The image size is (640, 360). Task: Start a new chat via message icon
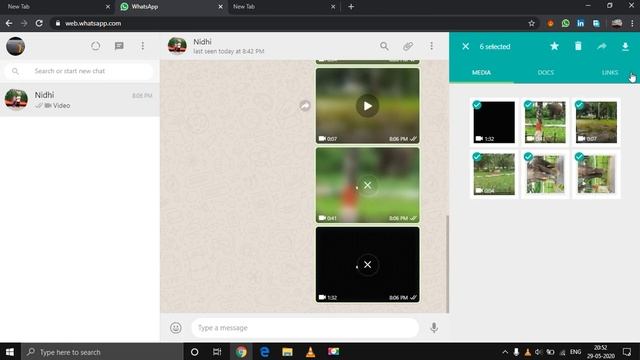tap(119, 46)
